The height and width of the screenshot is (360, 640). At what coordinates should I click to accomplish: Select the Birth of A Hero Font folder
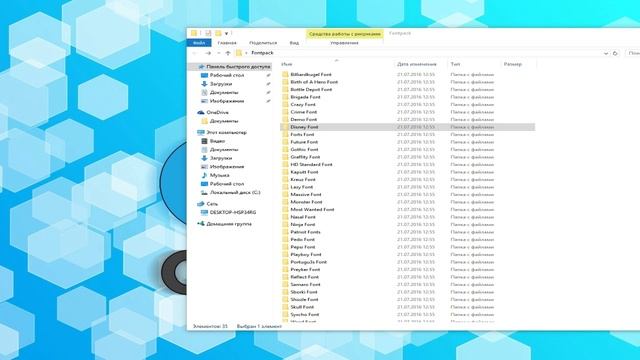[x=314, y=82]
